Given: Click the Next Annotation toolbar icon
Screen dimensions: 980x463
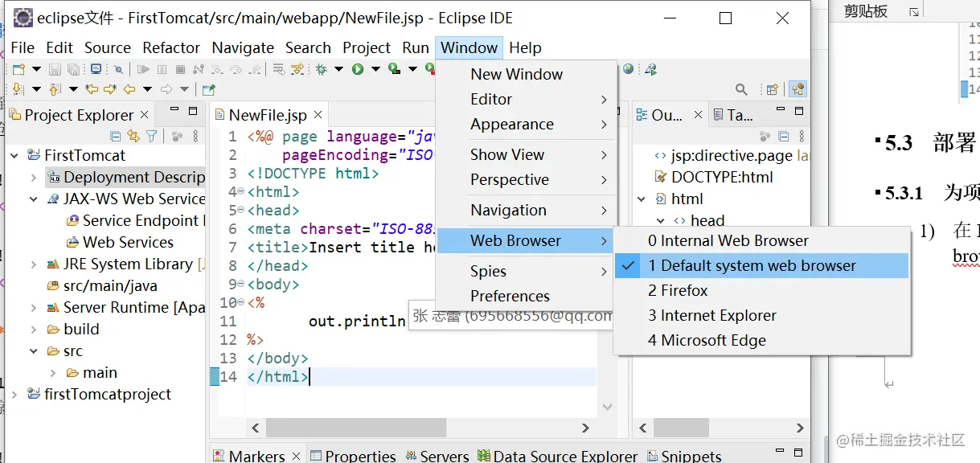Looking at the screenshot, I should point(18,89).
